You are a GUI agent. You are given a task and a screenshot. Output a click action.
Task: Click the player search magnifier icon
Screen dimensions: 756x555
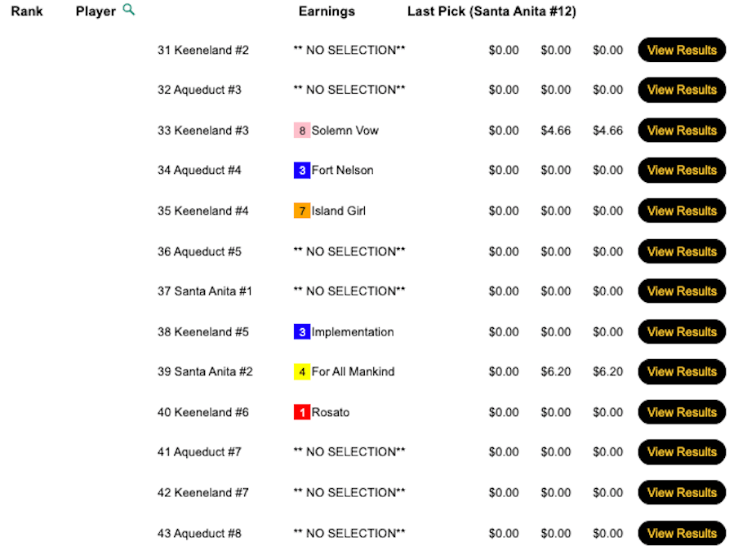(x=128, y=11)
